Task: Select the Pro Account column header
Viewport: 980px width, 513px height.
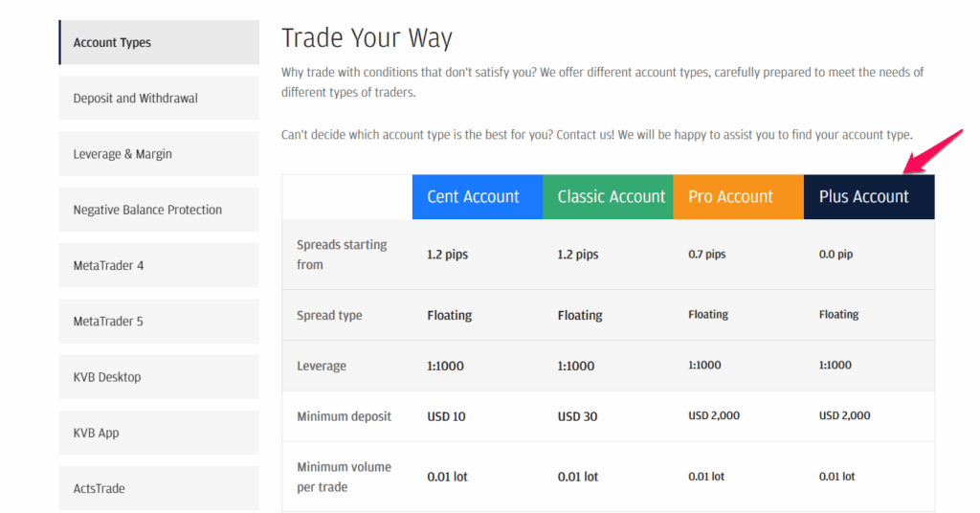Action: 738,197
